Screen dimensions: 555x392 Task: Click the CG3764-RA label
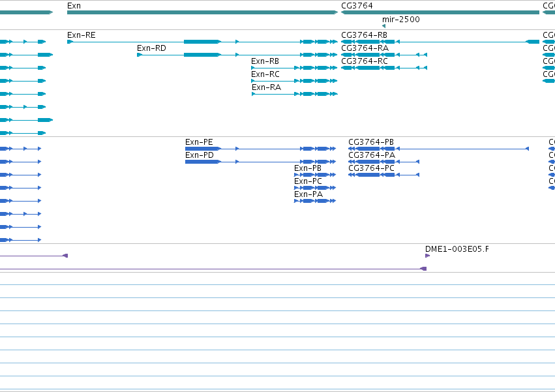click(365, 48)
